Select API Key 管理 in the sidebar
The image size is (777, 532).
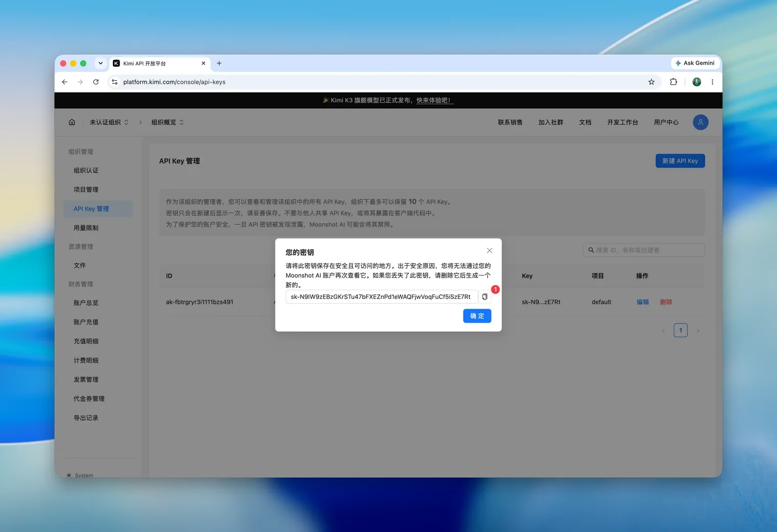pos(98,209)
